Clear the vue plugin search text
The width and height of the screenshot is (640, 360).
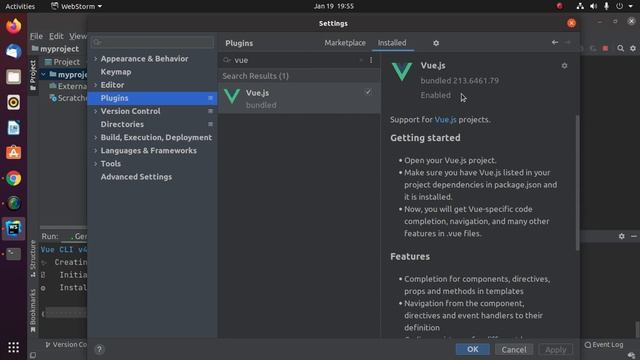361,60
